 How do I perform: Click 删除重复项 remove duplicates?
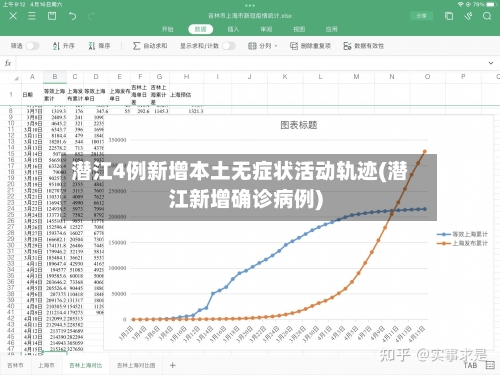point(310,46)
